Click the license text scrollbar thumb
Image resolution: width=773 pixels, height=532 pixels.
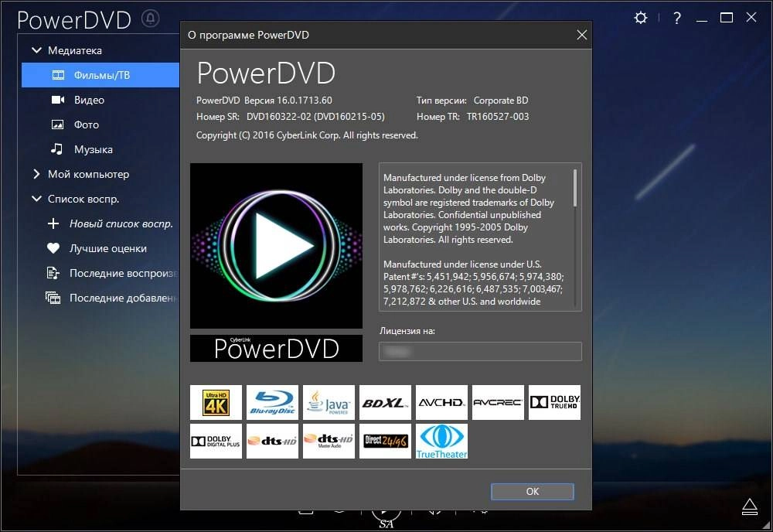pyautogui.click(x=575, y=188)
